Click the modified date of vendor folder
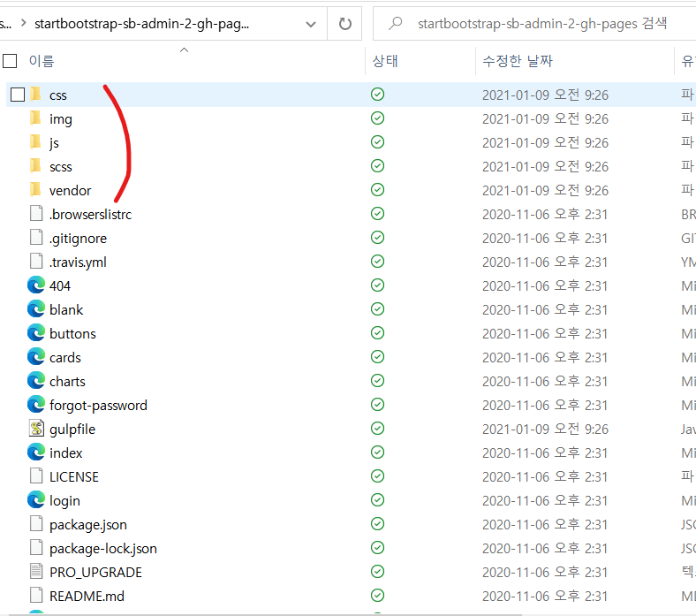The height and width of the screenshot is (616, 696). (x=545, y=191)
